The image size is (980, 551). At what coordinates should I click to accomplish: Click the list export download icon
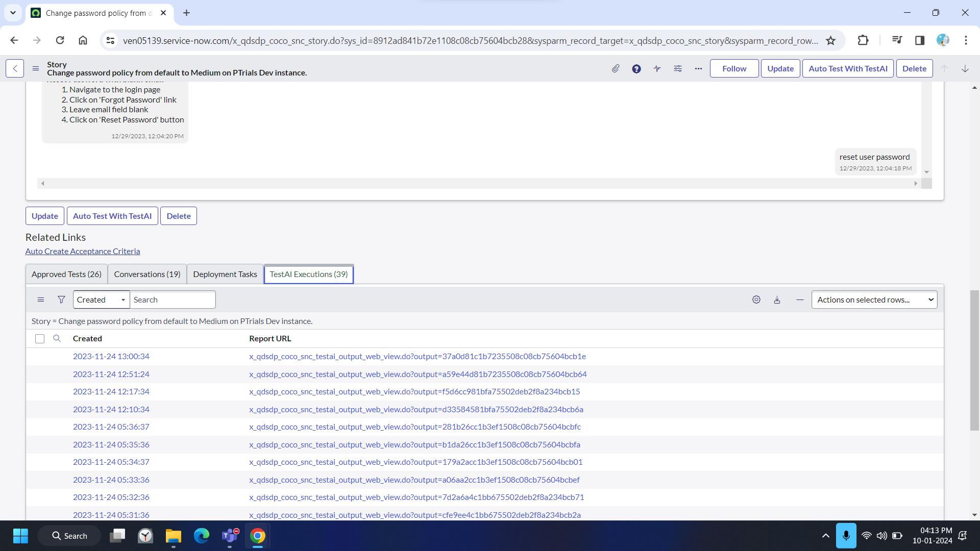(x=777, y=299)
